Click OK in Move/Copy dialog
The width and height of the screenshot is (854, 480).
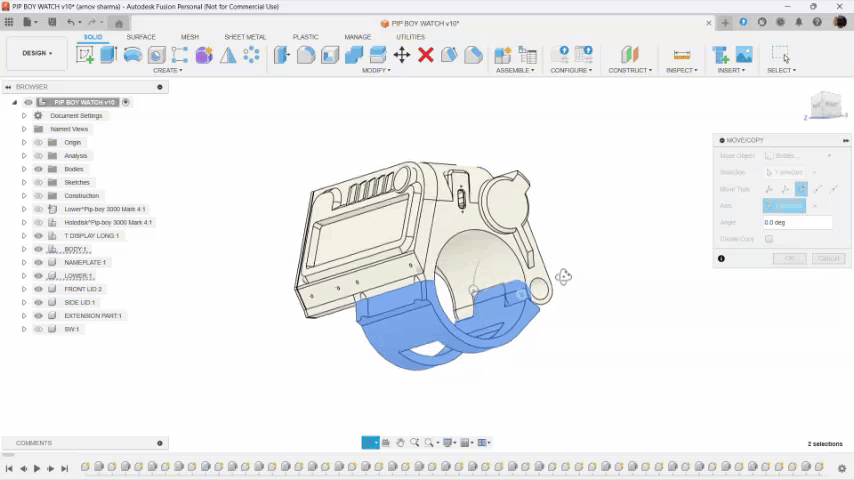click(789, 258)
